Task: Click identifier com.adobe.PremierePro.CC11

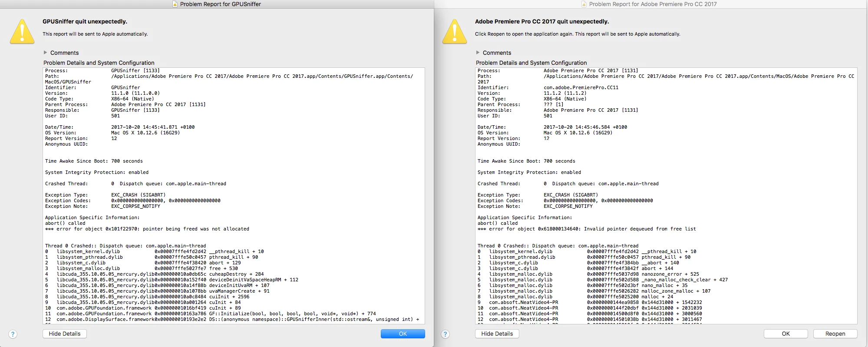Action: click(x=581, y=87)
